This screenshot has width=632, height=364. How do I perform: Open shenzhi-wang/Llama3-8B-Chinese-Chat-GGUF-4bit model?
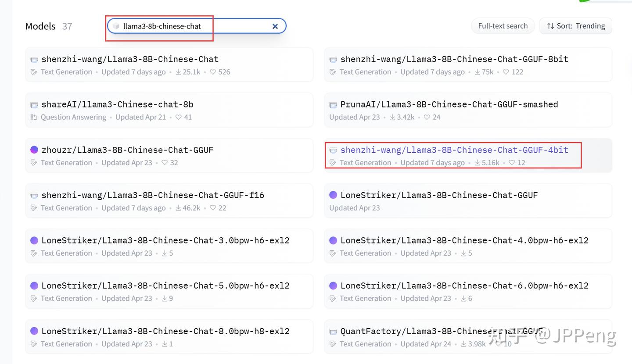pyautogui.click(x=468, y=155)
